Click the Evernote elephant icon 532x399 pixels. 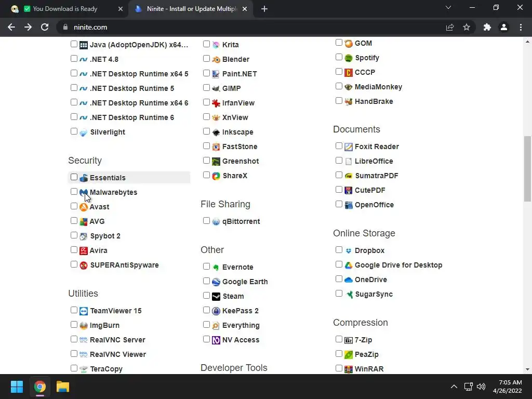click(x=216, y=268)
